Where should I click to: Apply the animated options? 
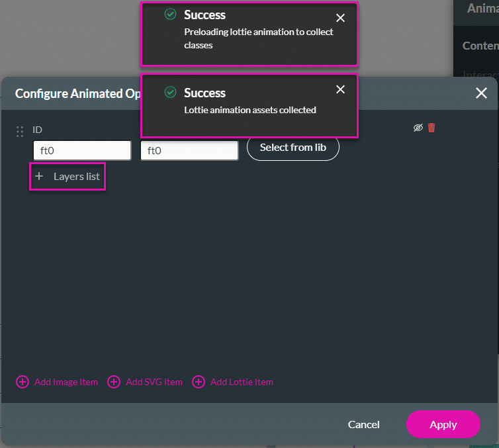point(443,424)
